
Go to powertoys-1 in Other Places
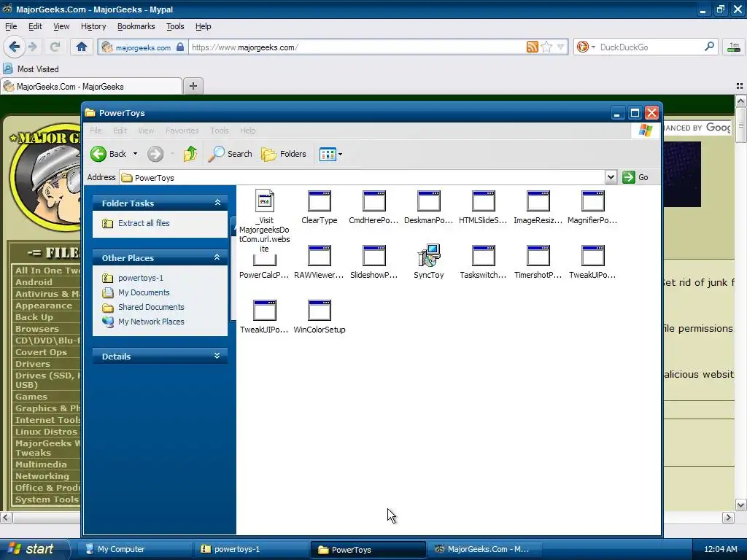(141, 278)
